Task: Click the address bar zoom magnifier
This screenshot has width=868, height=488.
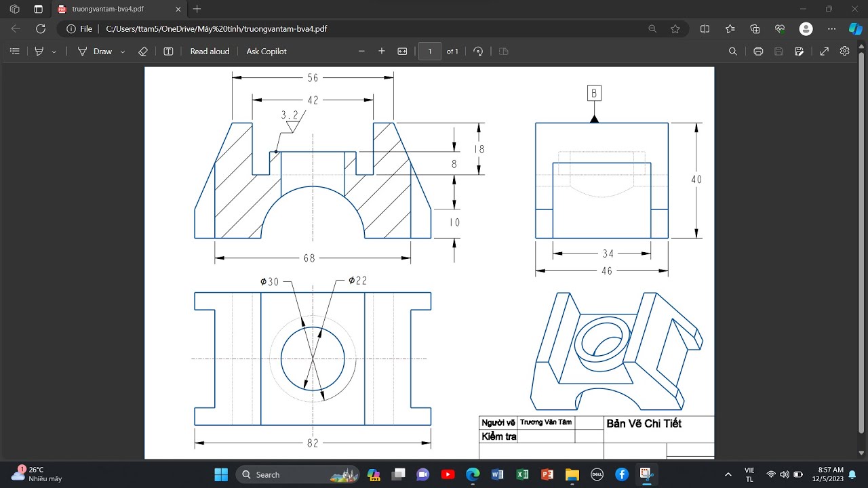Action: pyautogui.click(x=652, y=29)
